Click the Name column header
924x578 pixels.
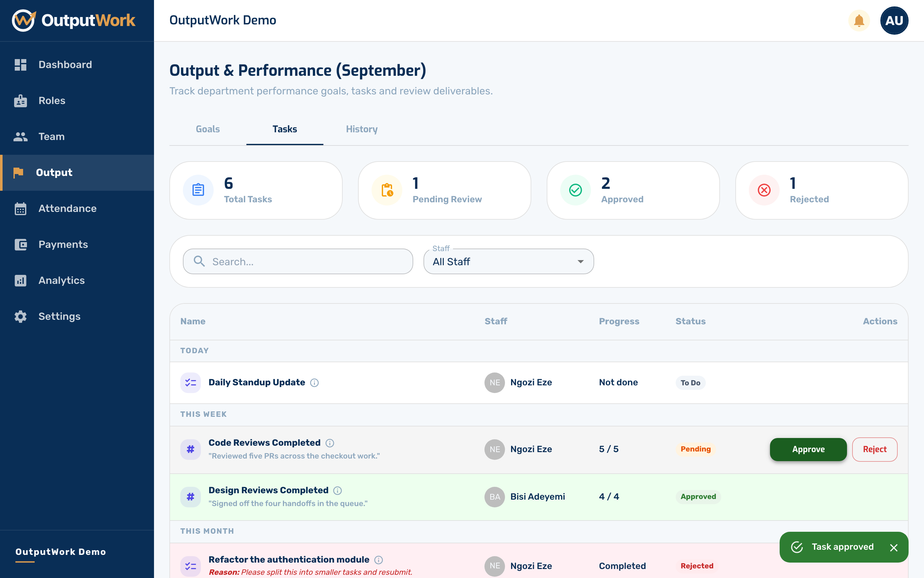point(193,321)
